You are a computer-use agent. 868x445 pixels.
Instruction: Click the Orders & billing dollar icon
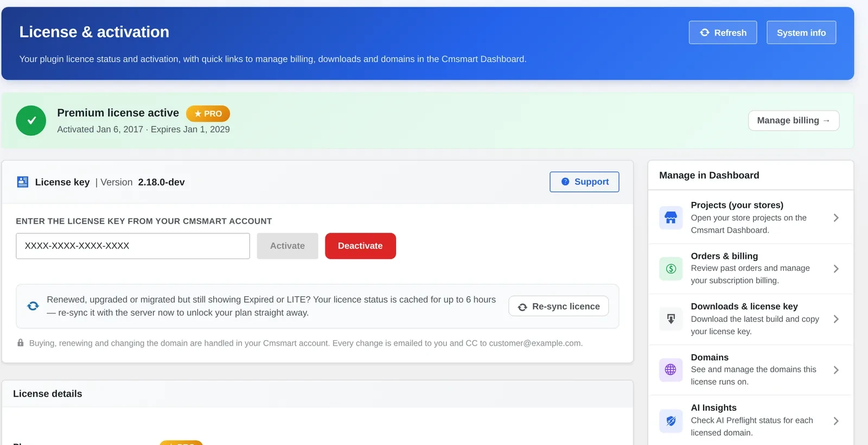[x=671, y=269]
